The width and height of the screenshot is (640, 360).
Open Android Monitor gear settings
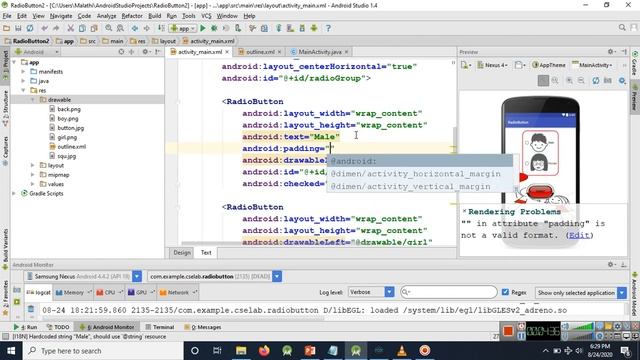(611, 264)
